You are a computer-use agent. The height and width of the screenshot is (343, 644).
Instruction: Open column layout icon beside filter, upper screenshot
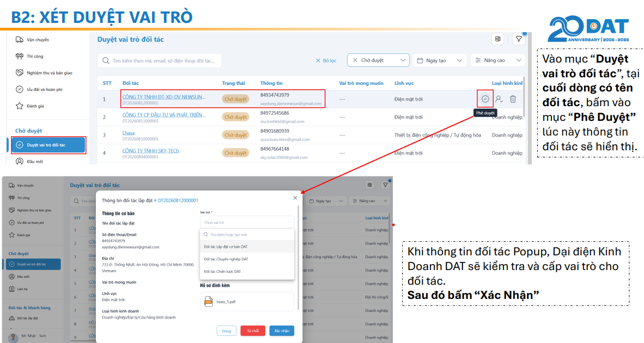pyautogui.click(x=498, y=39)
